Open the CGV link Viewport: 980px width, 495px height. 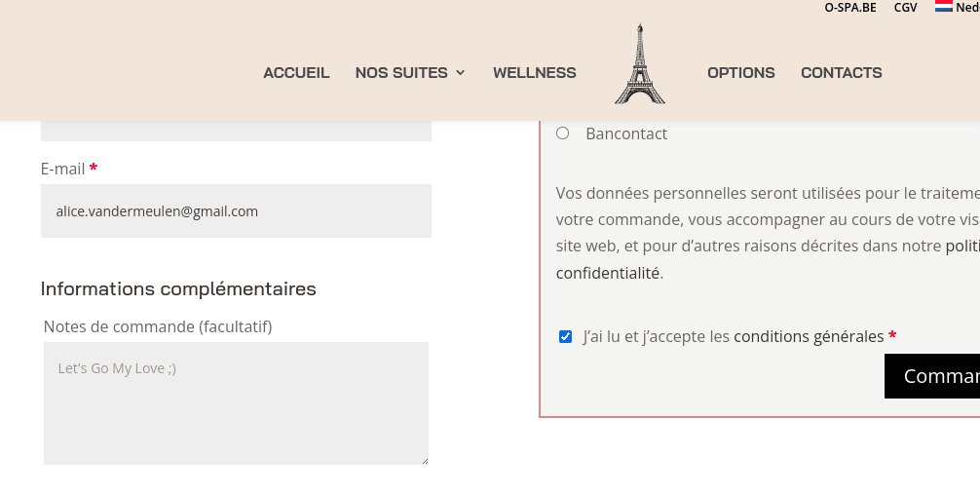tap(906, 8)
